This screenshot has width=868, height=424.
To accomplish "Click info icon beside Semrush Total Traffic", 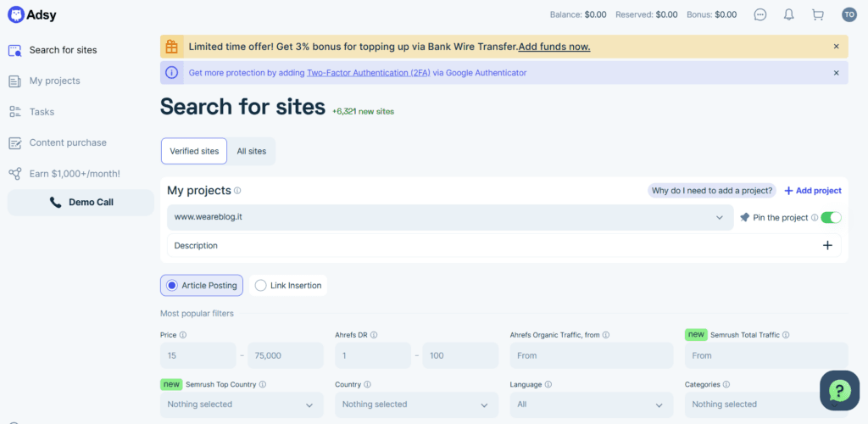I will [786, 335].
